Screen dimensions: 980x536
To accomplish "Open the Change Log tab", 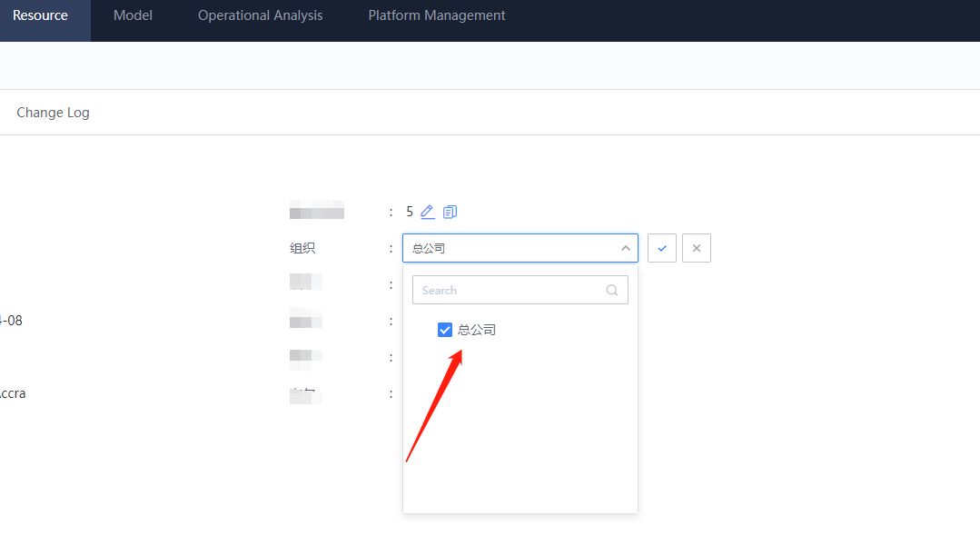I will (53, 113).
